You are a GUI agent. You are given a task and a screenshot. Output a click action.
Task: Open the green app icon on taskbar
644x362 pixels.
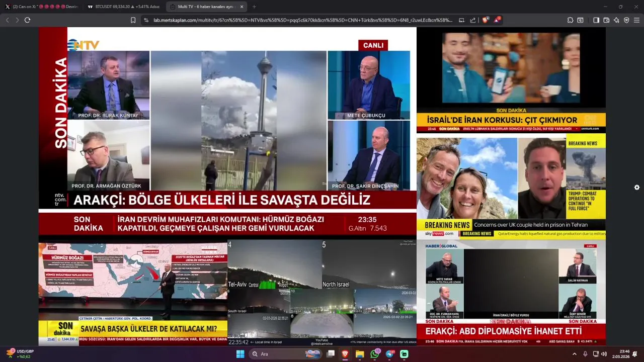(x=404, y=354)
